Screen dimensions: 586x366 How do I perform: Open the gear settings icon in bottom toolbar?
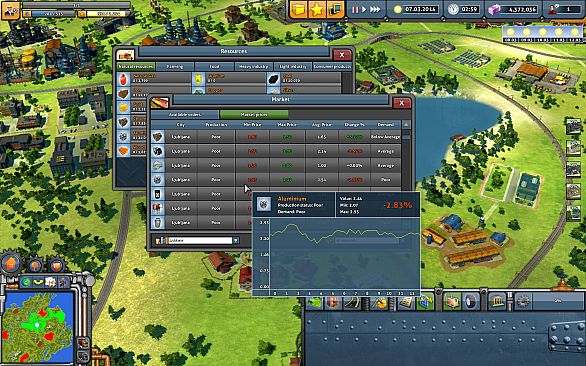pyautogui.click(x=522, y=302)
